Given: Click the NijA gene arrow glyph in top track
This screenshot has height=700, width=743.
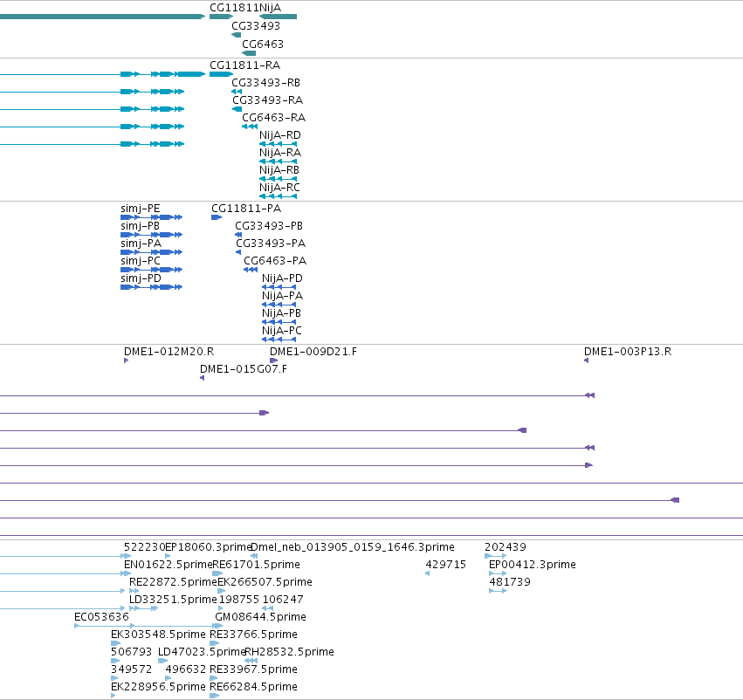Looking at the screenshot, I should [x=279, y=17].
